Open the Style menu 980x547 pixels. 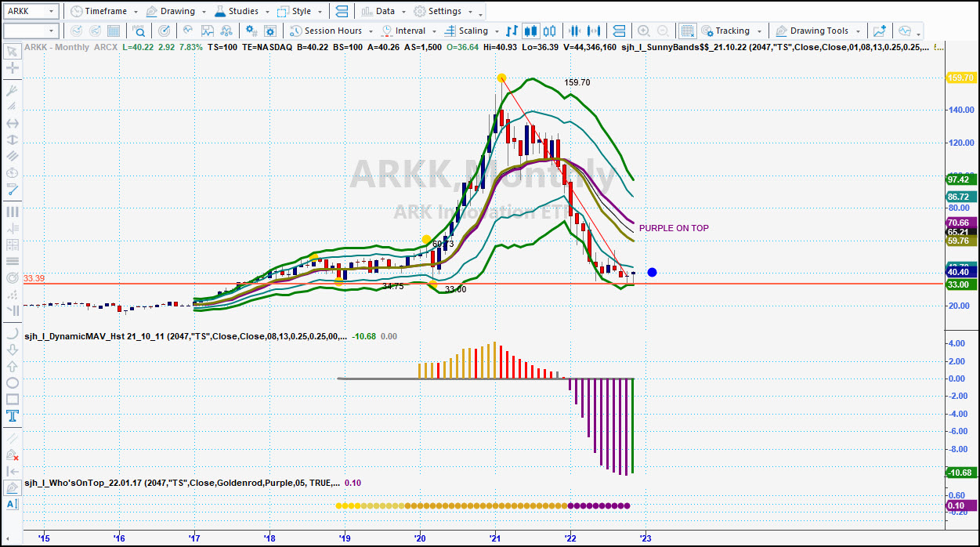point(299,12)
